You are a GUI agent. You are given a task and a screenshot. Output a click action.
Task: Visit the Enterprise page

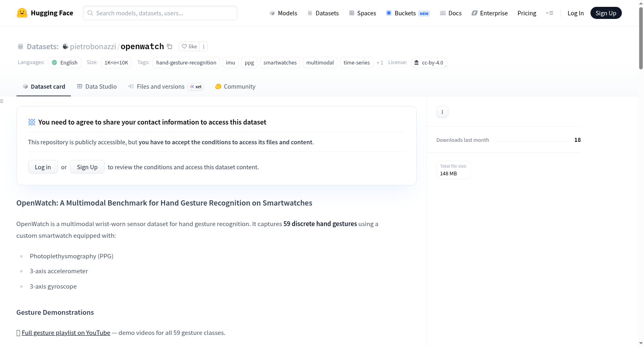coord(489,13)
